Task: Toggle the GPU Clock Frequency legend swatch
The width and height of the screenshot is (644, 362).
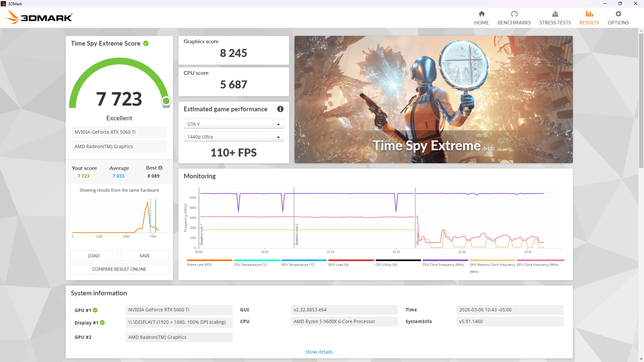Action: click(x=540, y=260)
